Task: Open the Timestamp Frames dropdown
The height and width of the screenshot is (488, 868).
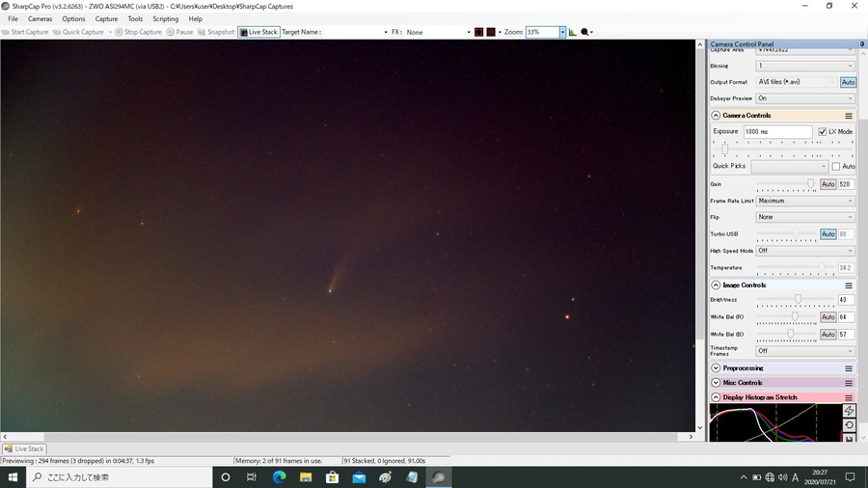Action: (805, 351)
